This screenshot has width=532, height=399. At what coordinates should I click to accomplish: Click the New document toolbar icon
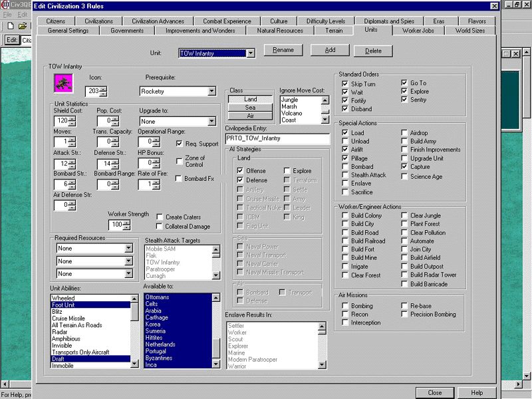point(10,25)
